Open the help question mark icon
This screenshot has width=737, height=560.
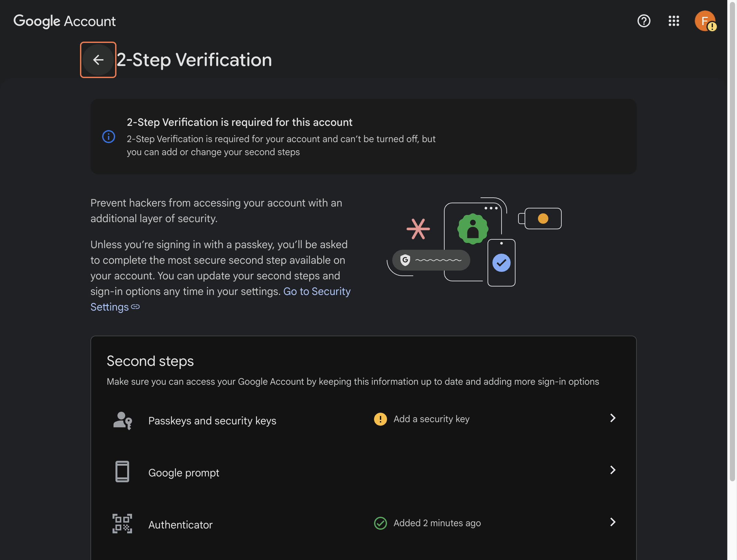[643, 21]
